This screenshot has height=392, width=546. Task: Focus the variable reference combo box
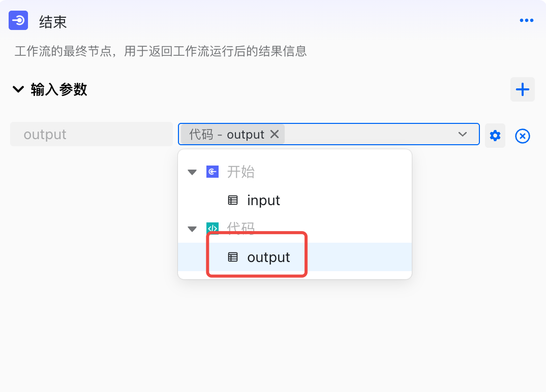tap(329, 134)
